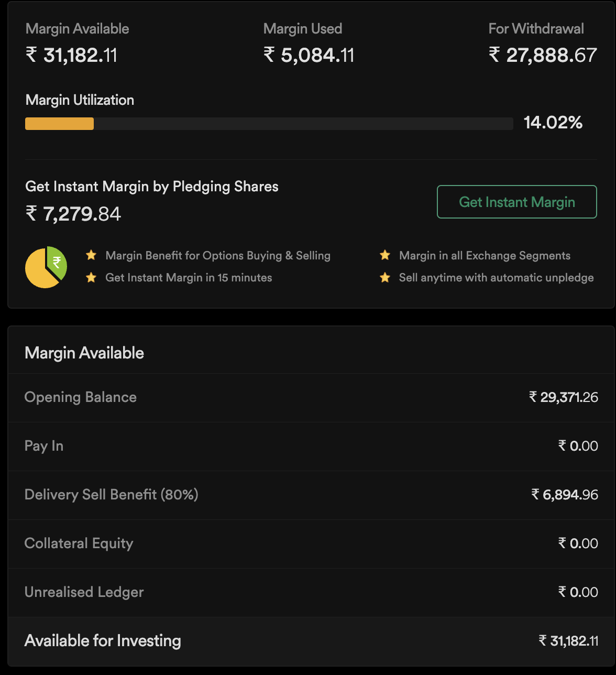Viewport: 616px width, 675px height.
Task: Click star icon beside Options Buying & Selling
Action: 91,255
